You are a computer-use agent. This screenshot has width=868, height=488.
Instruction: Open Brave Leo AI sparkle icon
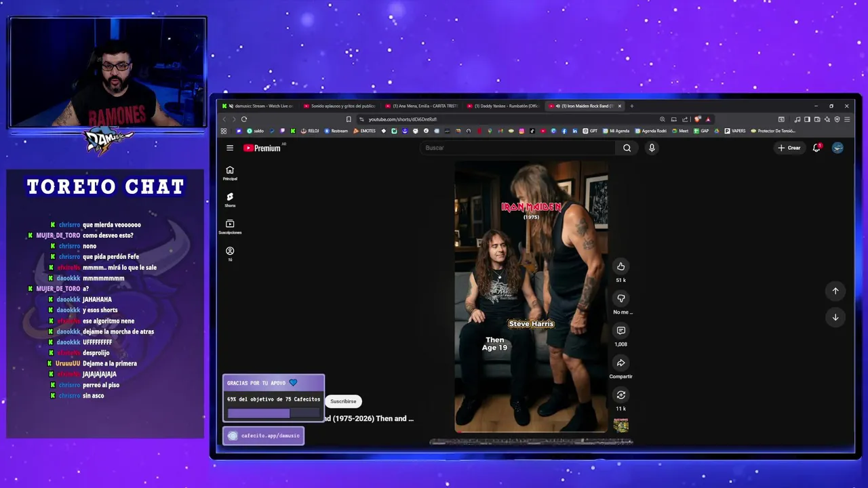(827, 119)
